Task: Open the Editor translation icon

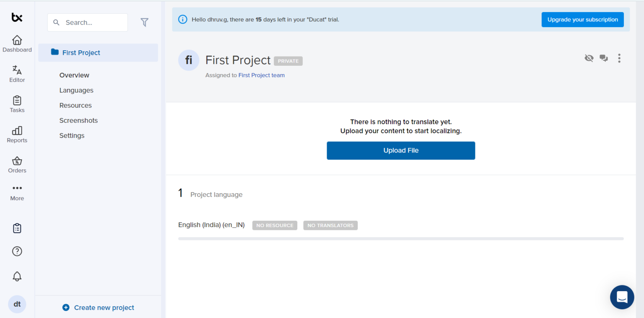Action: [17, 70]
